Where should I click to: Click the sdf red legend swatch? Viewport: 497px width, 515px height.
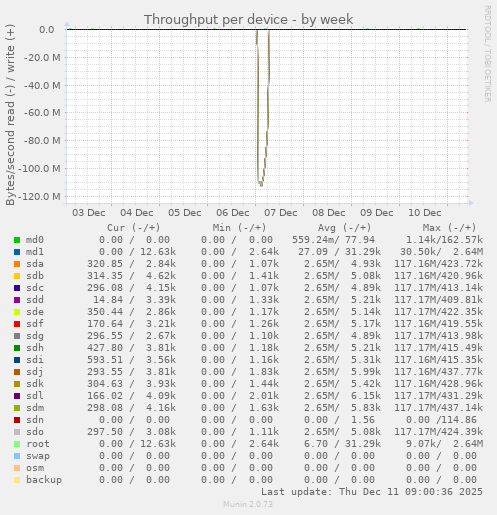17,324
